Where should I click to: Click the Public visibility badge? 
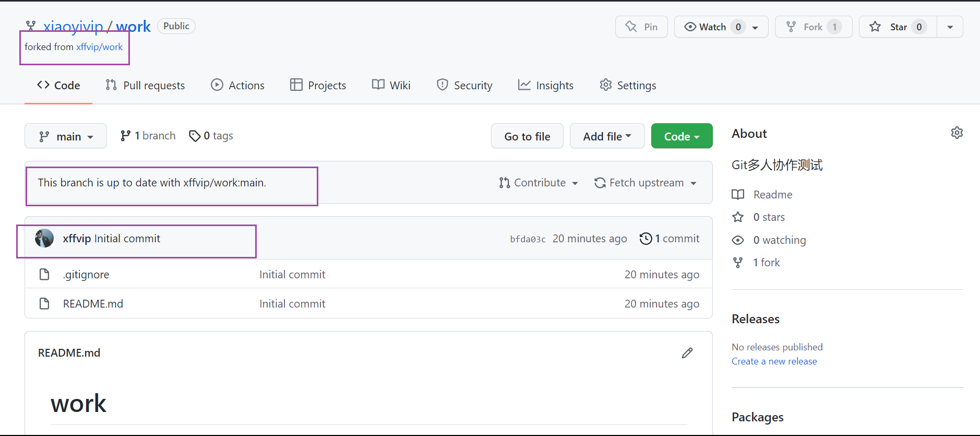(x=176, y=26)
